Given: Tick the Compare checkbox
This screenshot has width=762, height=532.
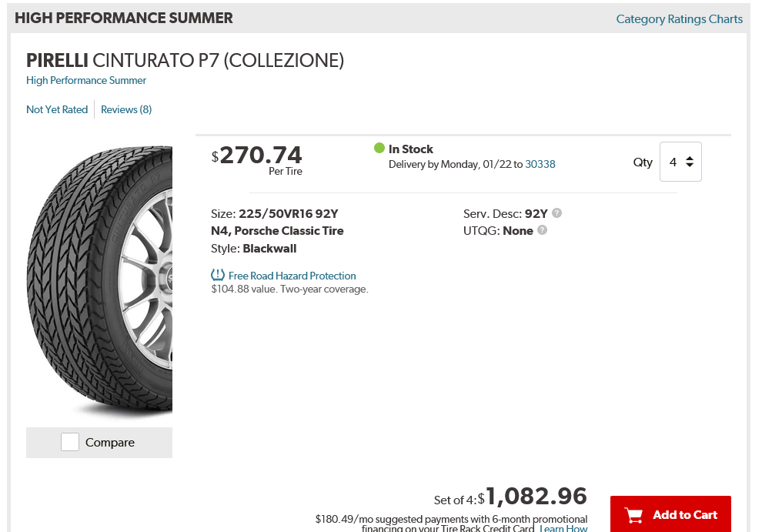Looking at the screenshot, I should 70,442.
